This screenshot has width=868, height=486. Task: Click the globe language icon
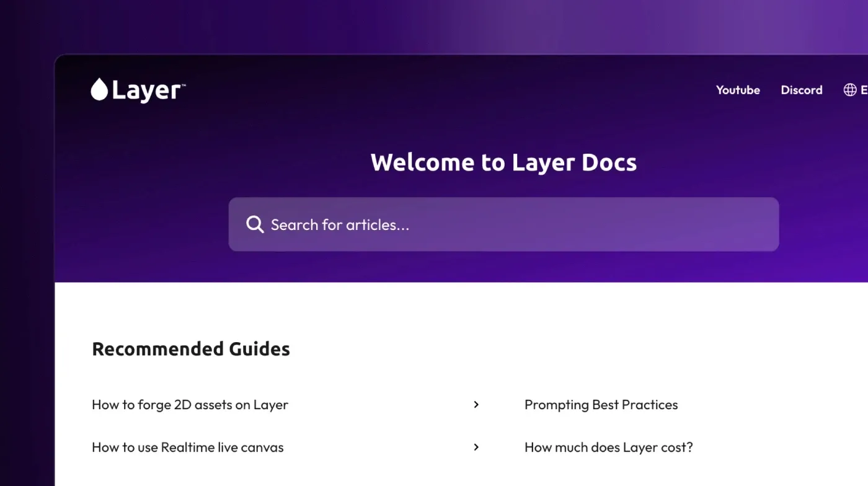850,89
